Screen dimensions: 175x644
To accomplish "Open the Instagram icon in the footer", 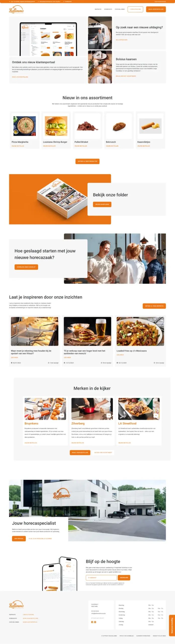I will 95,622.
